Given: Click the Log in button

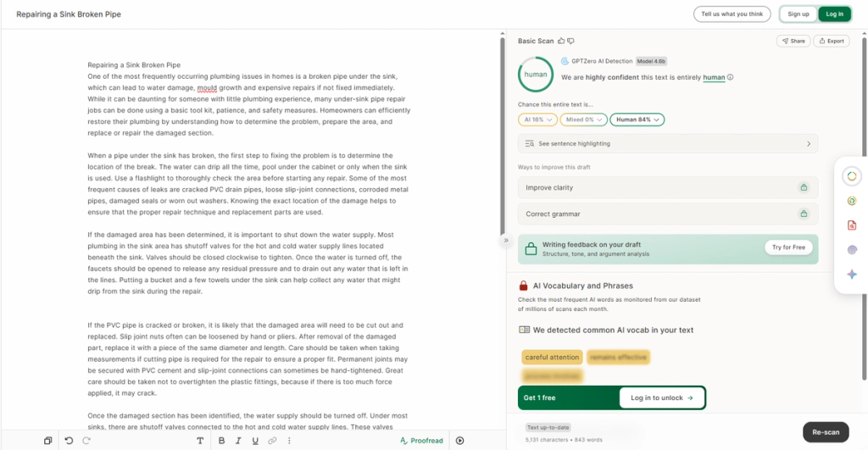Looking at the screenshot, I should pyautogui.click(x=834, y=14).
